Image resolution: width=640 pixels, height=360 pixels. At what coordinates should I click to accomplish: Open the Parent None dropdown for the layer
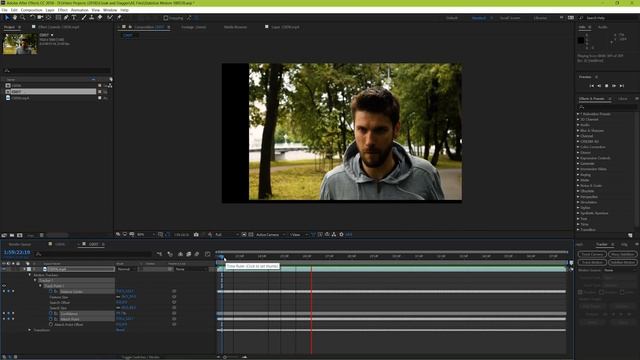(x=191, y=269)
